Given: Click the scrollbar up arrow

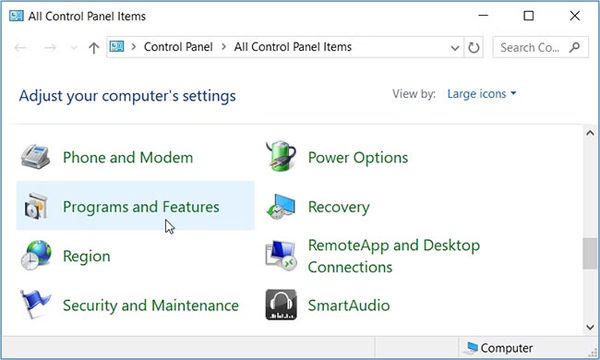Looking at the screenshot, I should coord(590,133).
